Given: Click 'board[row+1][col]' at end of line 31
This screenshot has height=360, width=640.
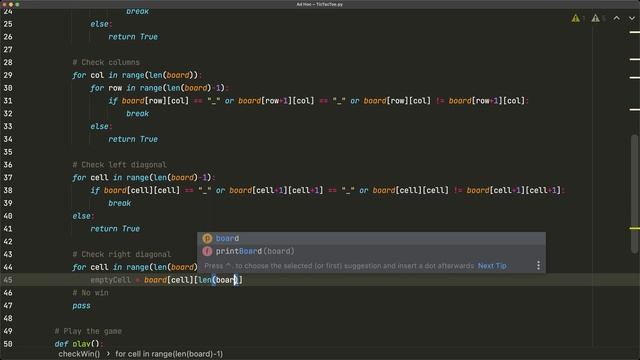Looking at the screenshot, I should (487, 101).
